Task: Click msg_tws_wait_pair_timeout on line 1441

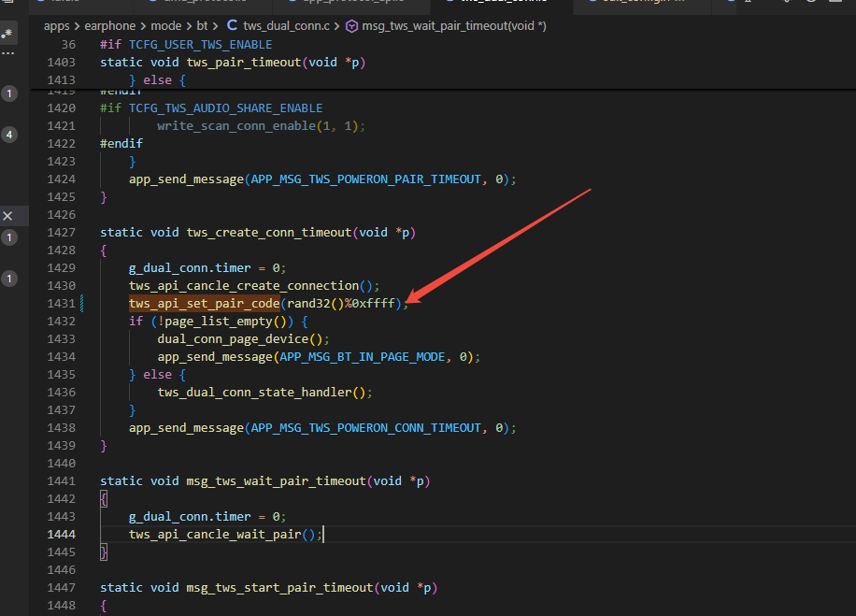Action: point(277,481)
